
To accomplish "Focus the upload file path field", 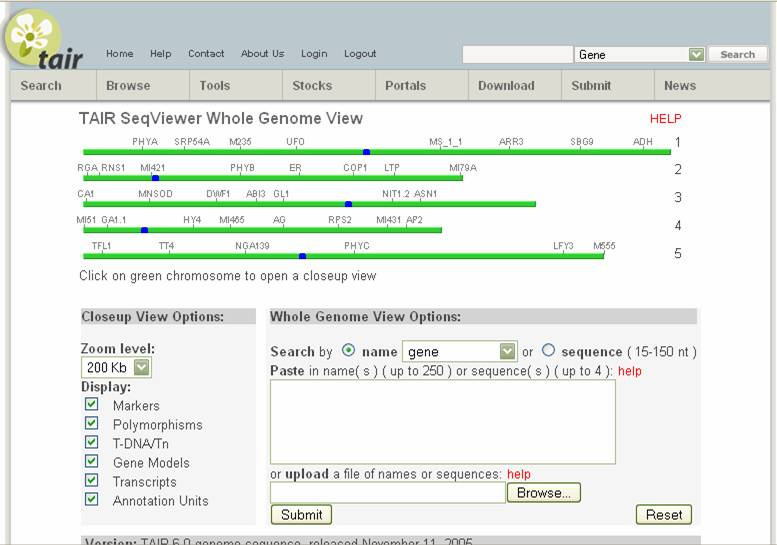I will [x=388, y=493].
